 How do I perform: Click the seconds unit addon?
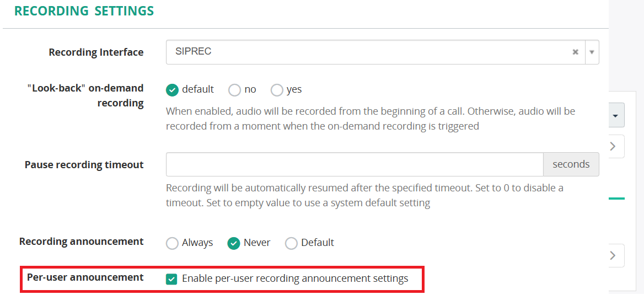pos(571,164)
